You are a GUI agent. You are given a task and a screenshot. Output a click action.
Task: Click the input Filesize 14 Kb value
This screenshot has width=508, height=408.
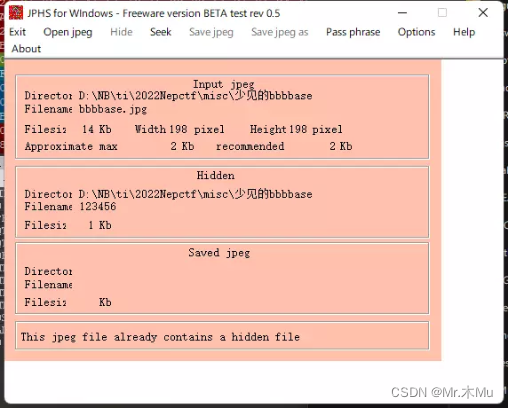coord(97,129)
